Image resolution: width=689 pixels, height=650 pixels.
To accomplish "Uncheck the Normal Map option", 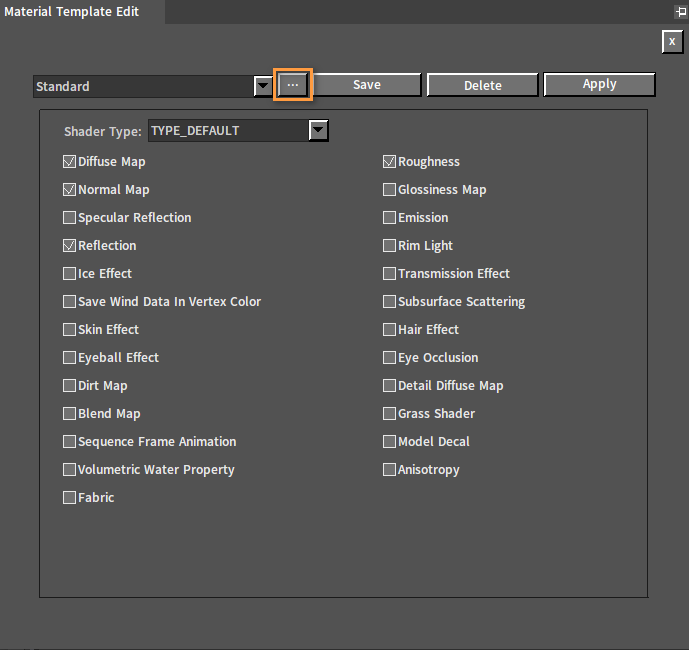I will [69, 190].
